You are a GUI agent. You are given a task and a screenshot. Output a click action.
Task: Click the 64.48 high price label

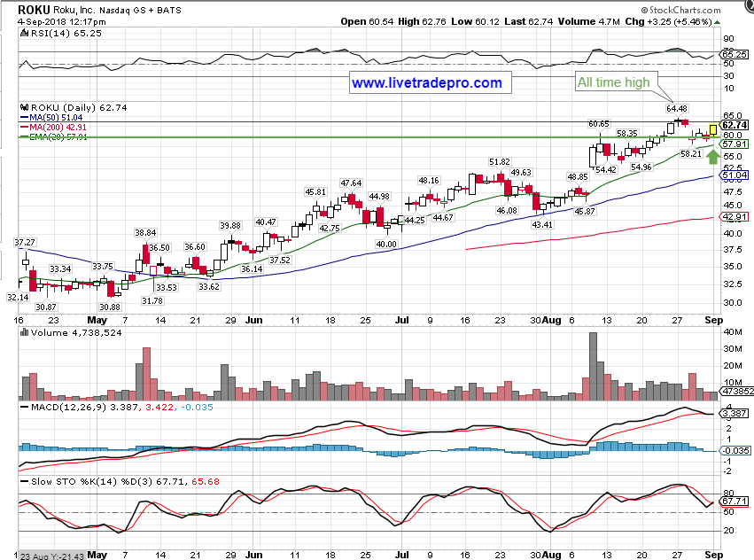pos(676,109)
